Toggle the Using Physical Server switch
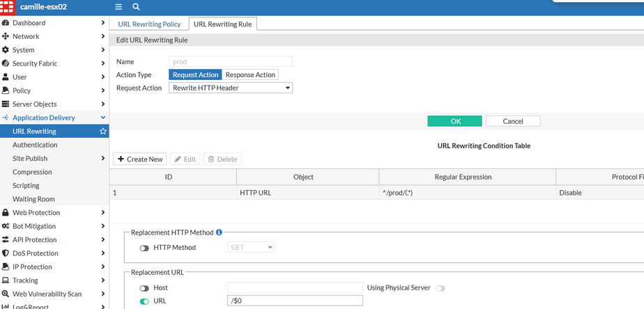The width and height of the screenshot is (644, 309). (440, 287)
